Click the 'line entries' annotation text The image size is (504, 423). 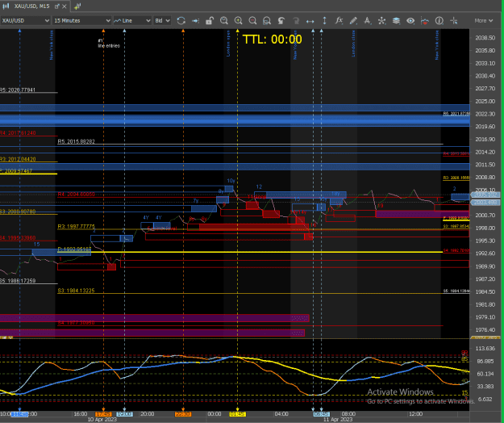coord(109,46)
